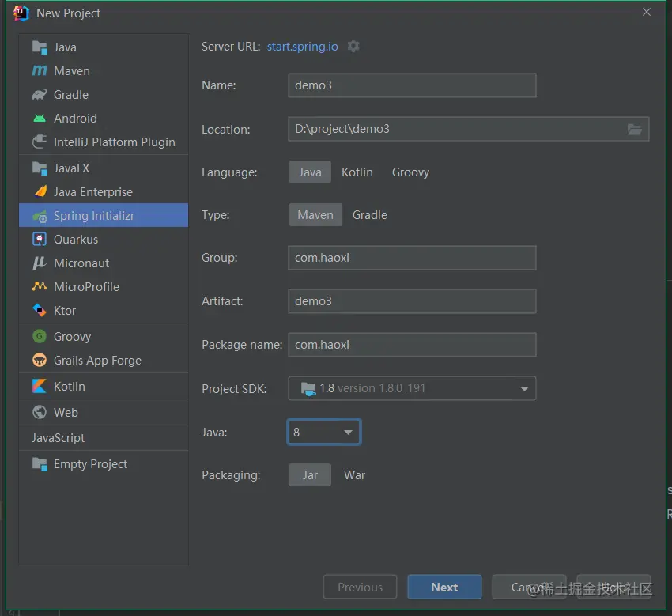Click the 'Packaging:' label

[231, 475]
